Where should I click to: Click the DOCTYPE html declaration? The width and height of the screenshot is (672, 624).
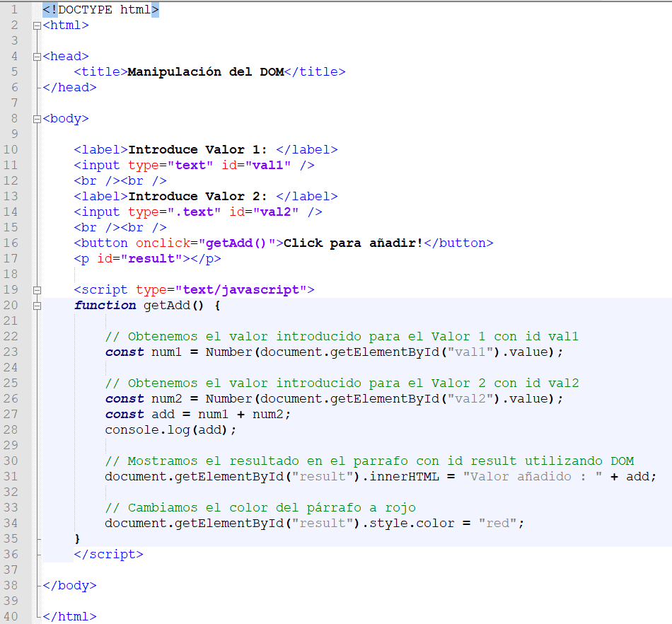pyautogui.click(x=100, y=10)
